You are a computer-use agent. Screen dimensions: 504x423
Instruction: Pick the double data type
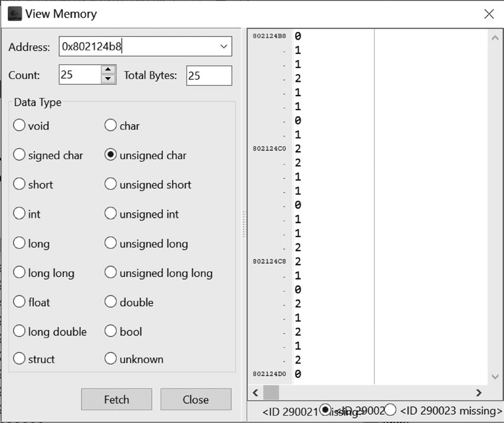tap(110, 302)
